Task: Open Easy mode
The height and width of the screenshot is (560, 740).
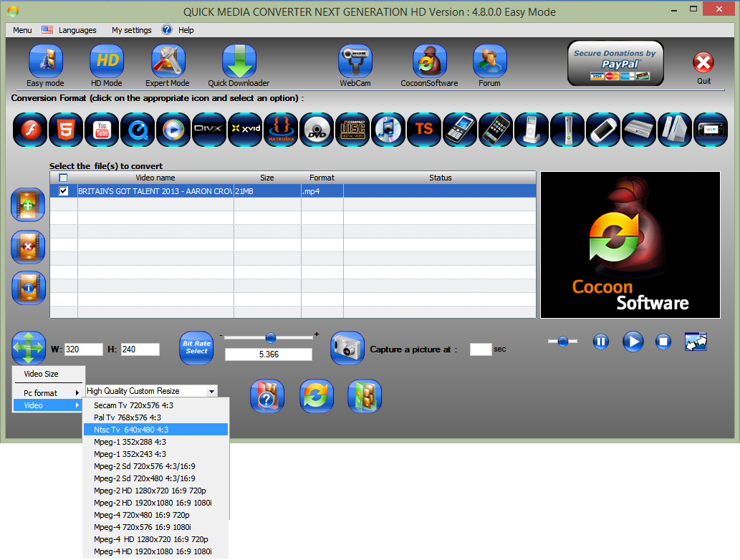Action: (x=46, y=62)
